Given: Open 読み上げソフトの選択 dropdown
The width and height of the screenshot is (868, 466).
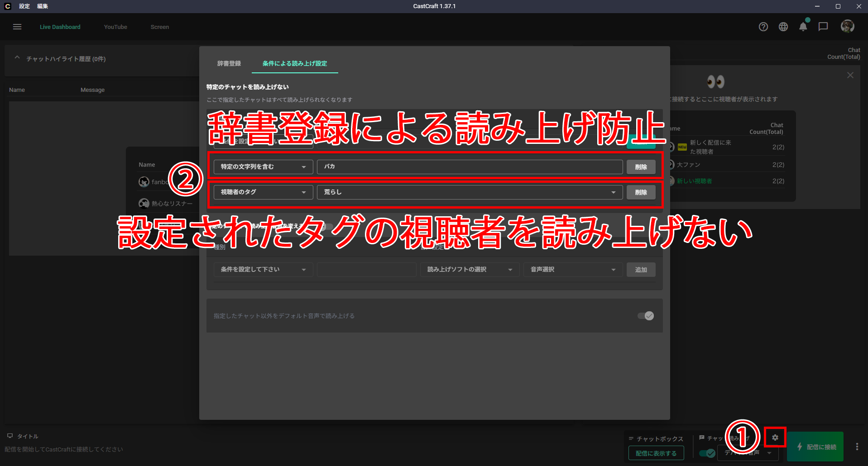Looking at the screenshot, I should pos(470,270).
